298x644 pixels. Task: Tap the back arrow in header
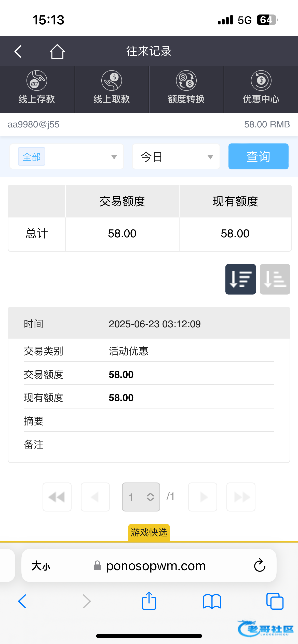18,52
